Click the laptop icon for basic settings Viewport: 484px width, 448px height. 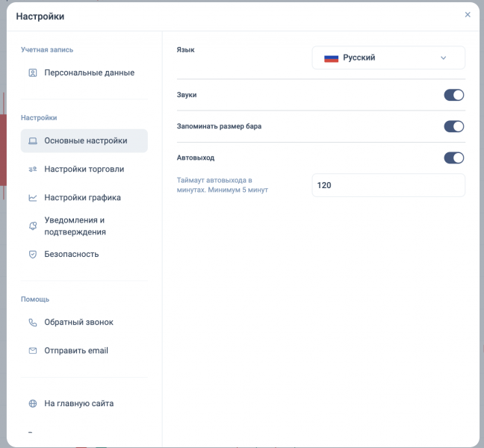coord(33,140)
